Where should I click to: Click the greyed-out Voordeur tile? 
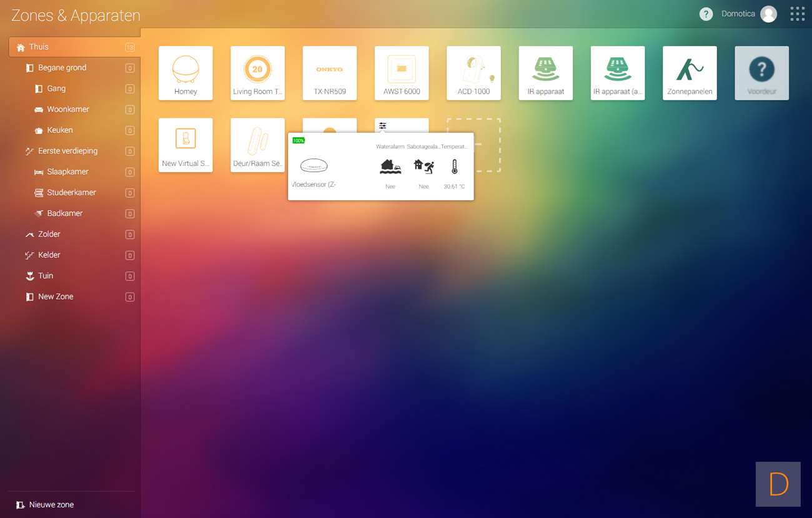coord(761,73)
